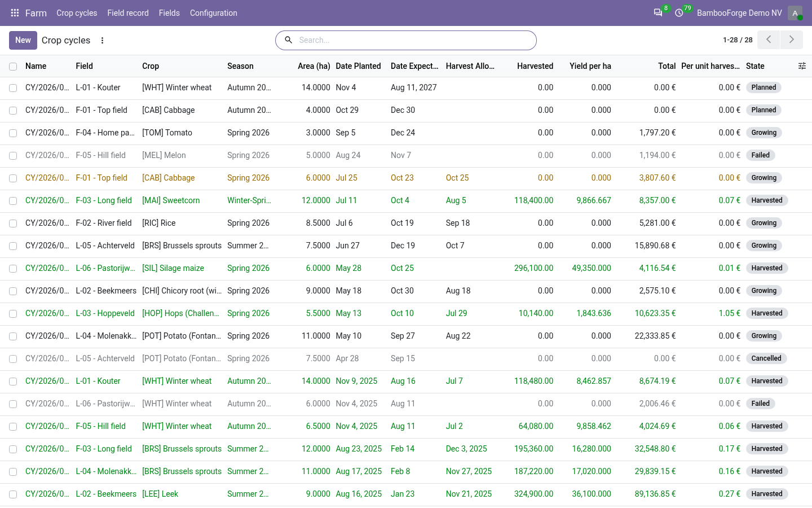Screen dimensions: 812x508
Task: Open the BambooForge Demo NV company switcher
Action: click(739, 13)
